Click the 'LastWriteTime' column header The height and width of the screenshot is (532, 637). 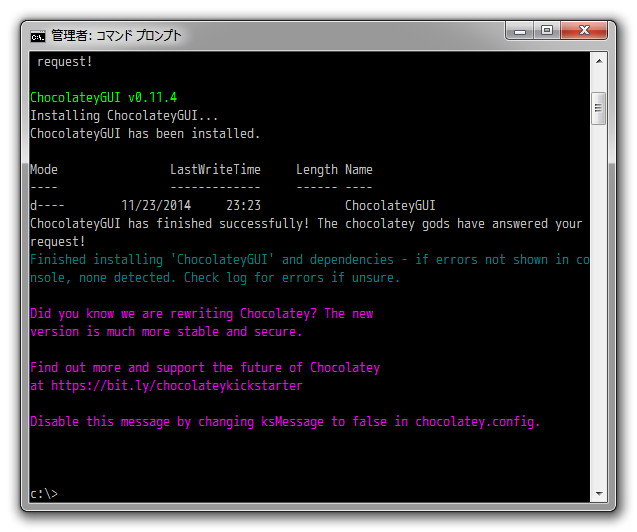pyautogui.click(x=215, y=170)
